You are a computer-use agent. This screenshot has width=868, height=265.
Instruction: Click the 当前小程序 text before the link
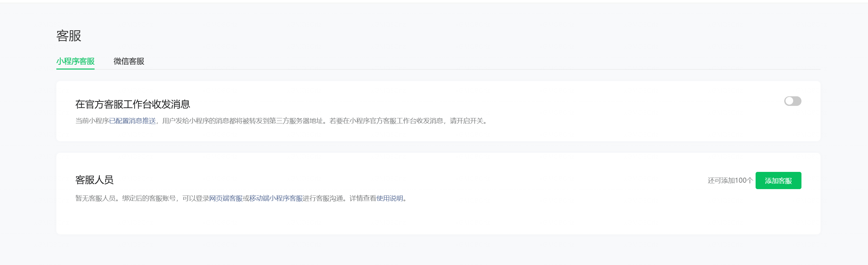click(92, 121)
